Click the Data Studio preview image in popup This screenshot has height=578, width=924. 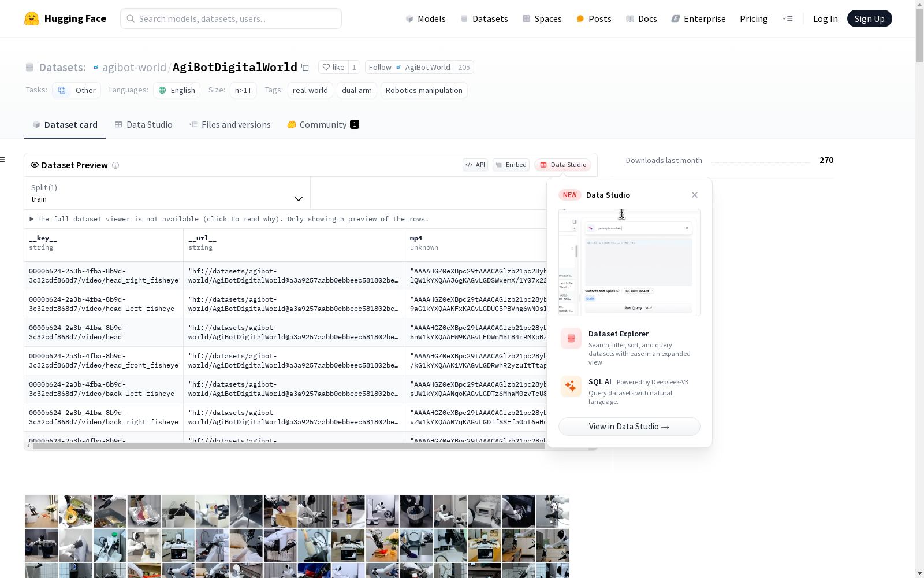click(x=629, y=262)
